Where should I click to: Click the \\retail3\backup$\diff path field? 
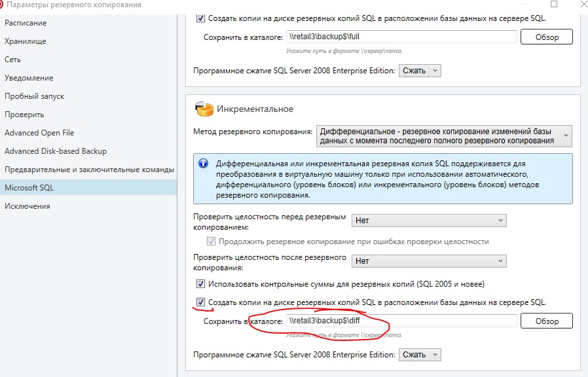[x=401, y=321]
